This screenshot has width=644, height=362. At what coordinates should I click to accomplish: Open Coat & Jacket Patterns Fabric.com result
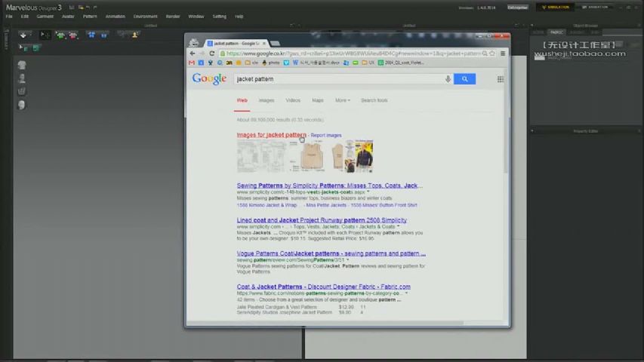click(x=323, y=287)
